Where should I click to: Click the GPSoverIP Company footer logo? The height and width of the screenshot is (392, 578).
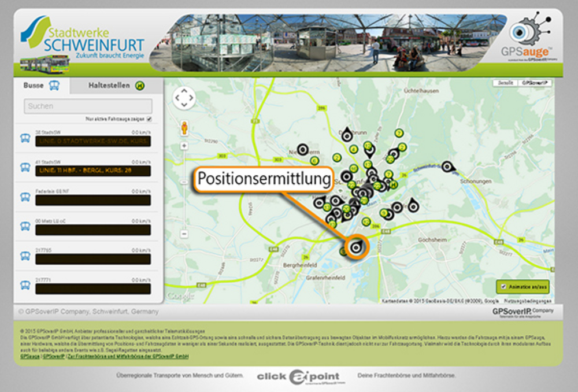(x=523, y=312)
